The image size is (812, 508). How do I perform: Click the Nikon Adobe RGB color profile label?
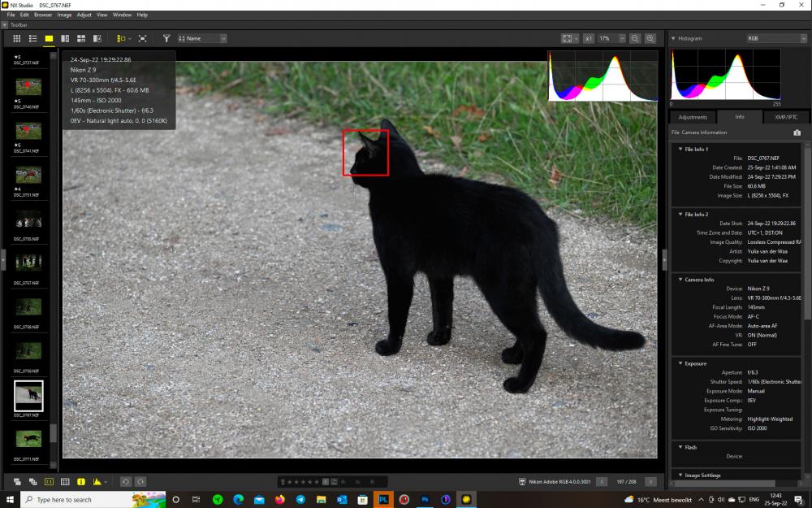(559, 481)
